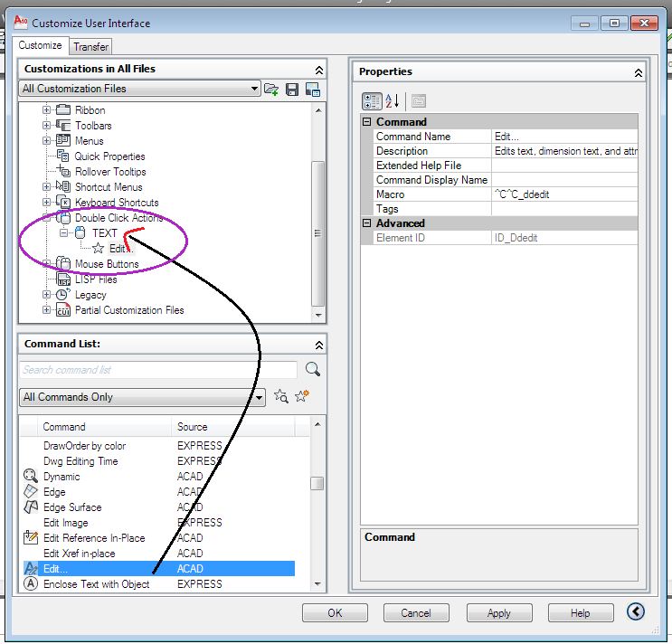This screenshot has width=672, height=644.
Task: Click the Ribbon node icon in the tree
Action: (x=63, y=109)
